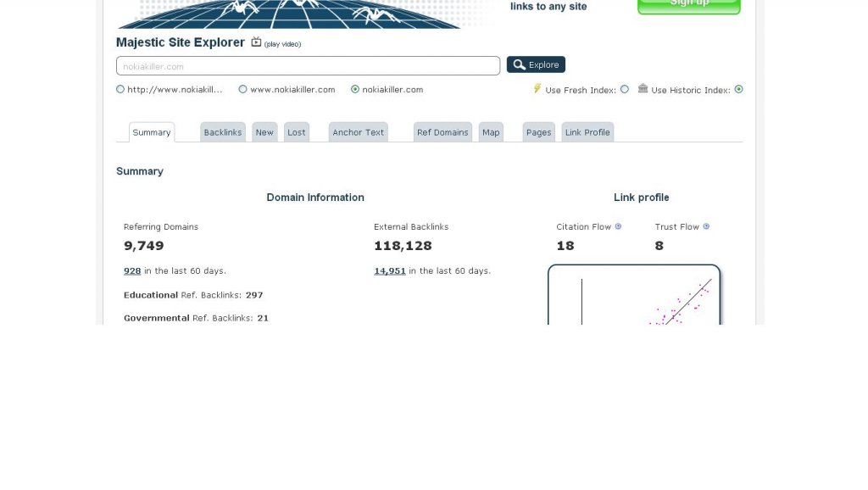
Task: Click the Explore search button
Action: point(536,64)
